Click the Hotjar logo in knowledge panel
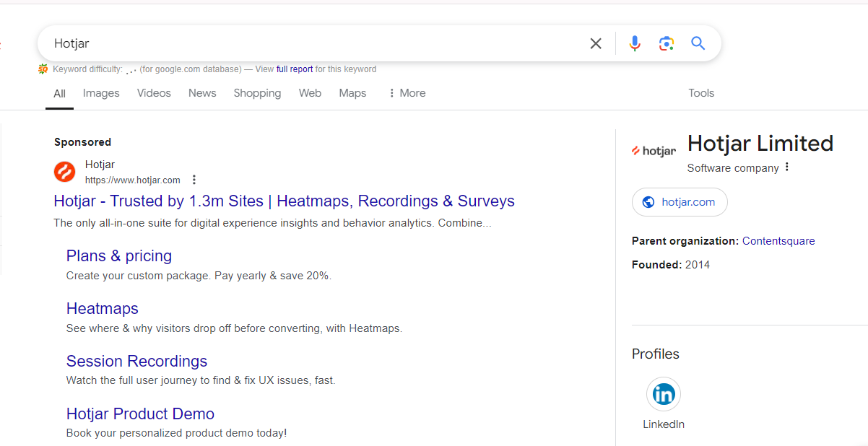Image resolution: width=868 pixels, height=446 pixels. [654, 152]
